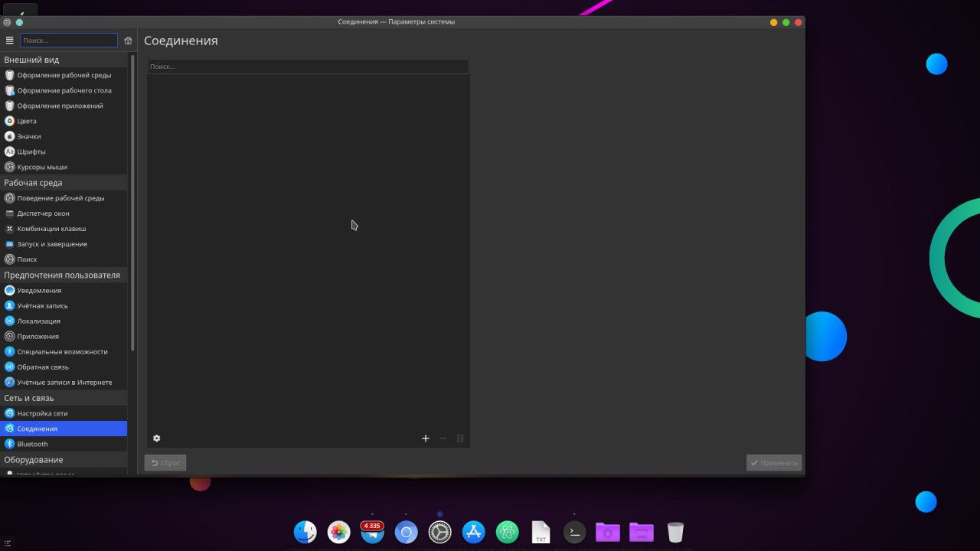Screen dimensions: 980x551
Task: Click the Сброс button
Action: (x=165, y=463)
